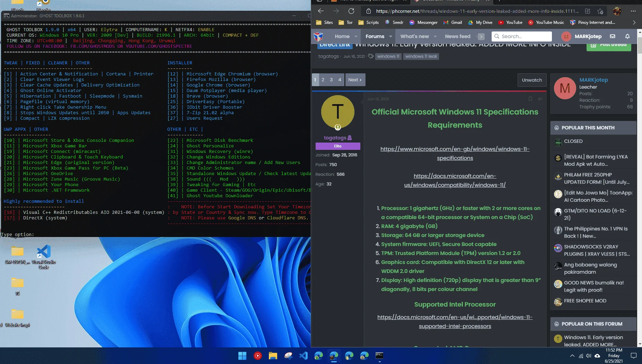642x364 pixels.
Task: Open the Windows Start button
Action: coord(242,356)
